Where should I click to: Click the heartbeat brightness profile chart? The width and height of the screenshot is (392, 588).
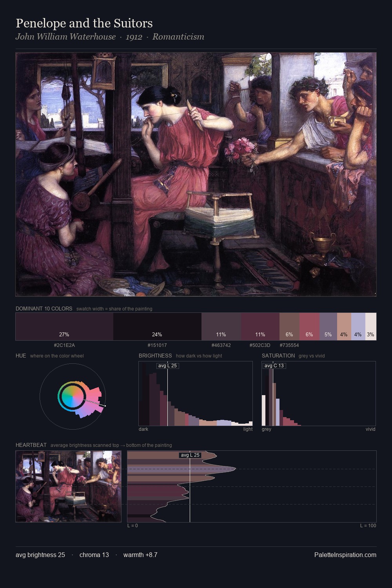point(252,486)
